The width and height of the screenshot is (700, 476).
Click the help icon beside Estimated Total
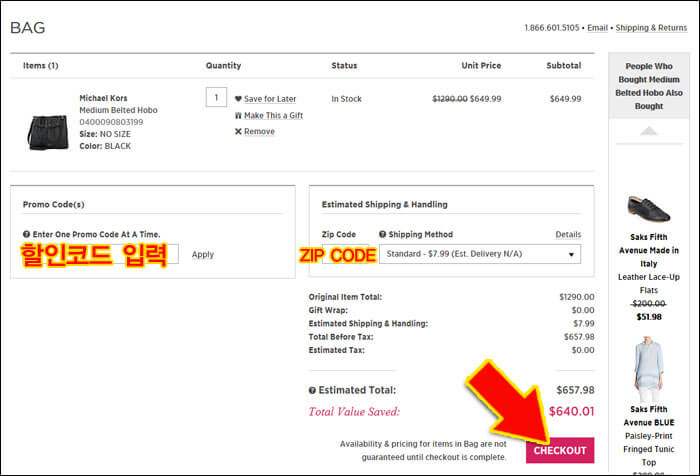(x=312, y=390)
